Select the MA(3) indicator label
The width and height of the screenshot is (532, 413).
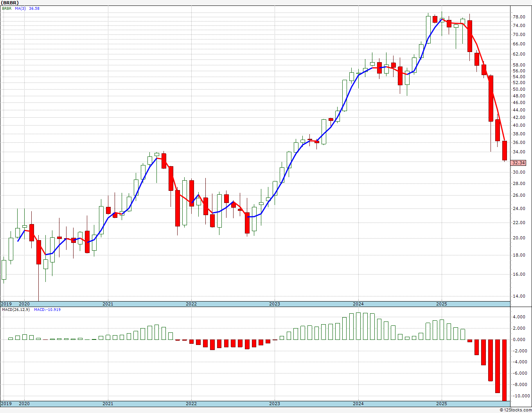20,8
